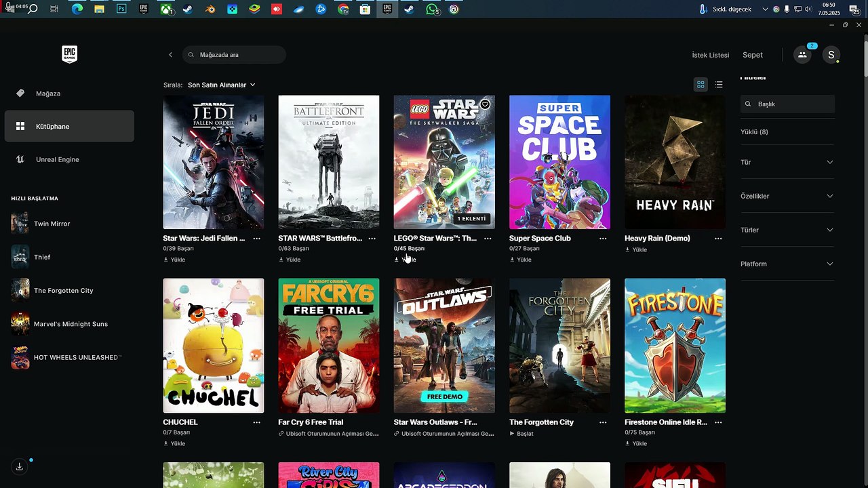Open Blender from the taskbar
868x488 pixels.
click(210, 9)
